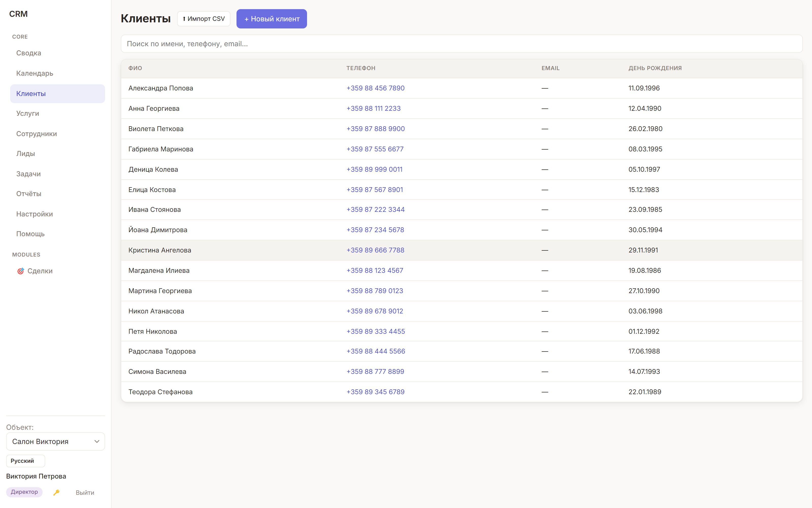Open client Теодора Стефанова
812x508 pixels.
160,392
